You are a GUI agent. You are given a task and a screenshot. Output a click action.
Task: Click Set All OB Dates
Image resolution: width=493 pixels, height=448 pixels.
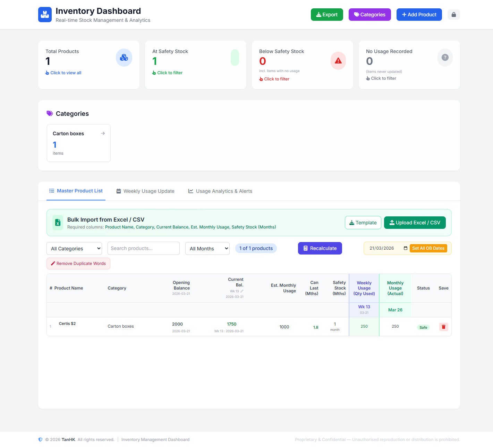click(428, 248)
